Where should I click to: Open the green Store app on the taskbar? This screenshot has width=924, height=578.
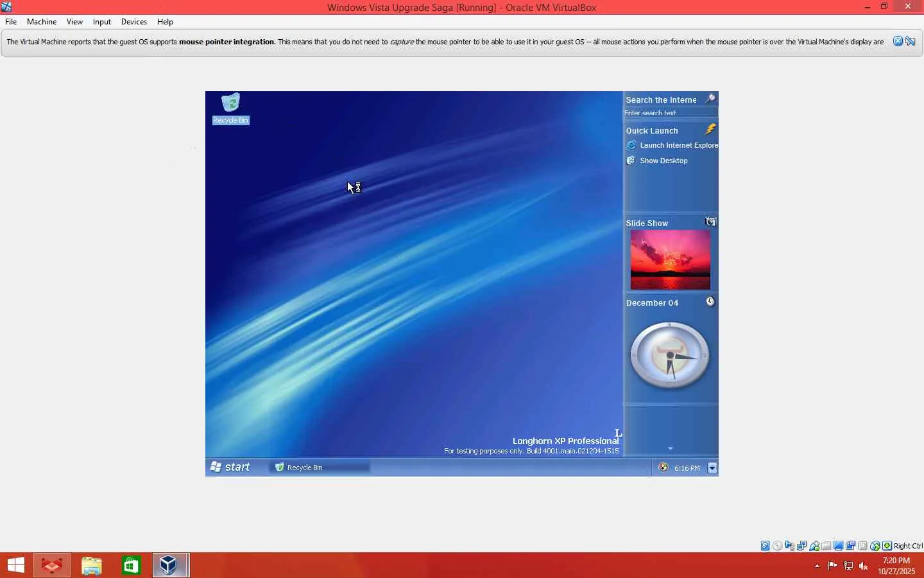click(x=132, y=565)
